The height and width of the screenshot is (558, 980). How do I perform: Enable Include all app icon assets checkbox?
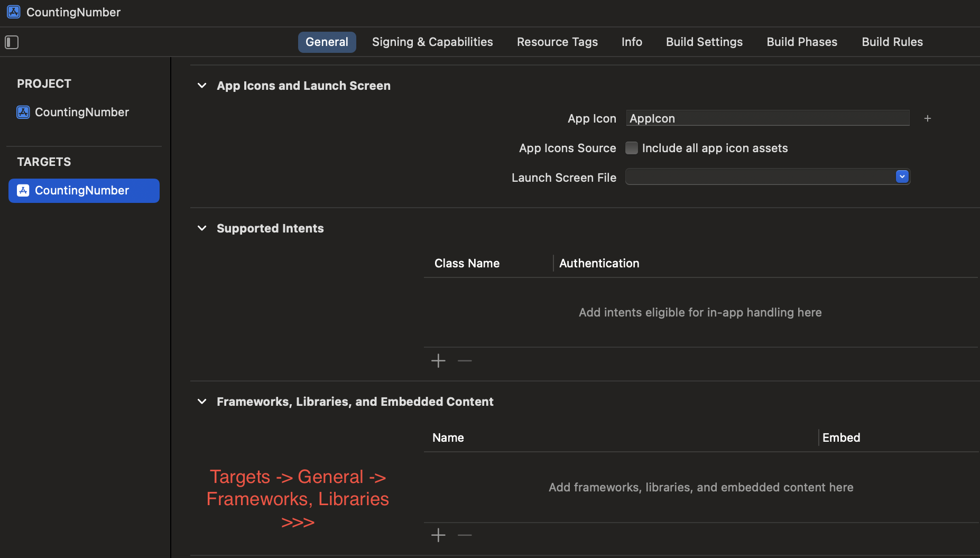coord(632,148)
